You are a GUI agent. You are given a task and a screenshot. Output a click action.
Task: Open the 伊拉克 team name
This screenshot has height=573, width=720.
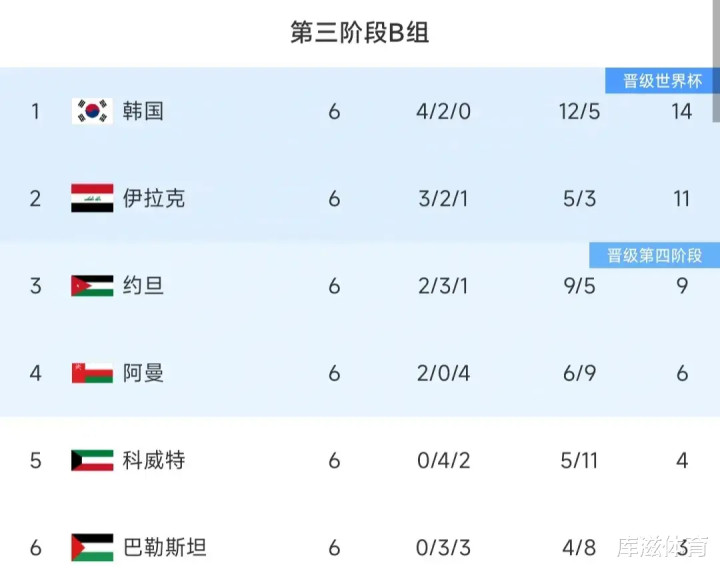pos(154,198)
